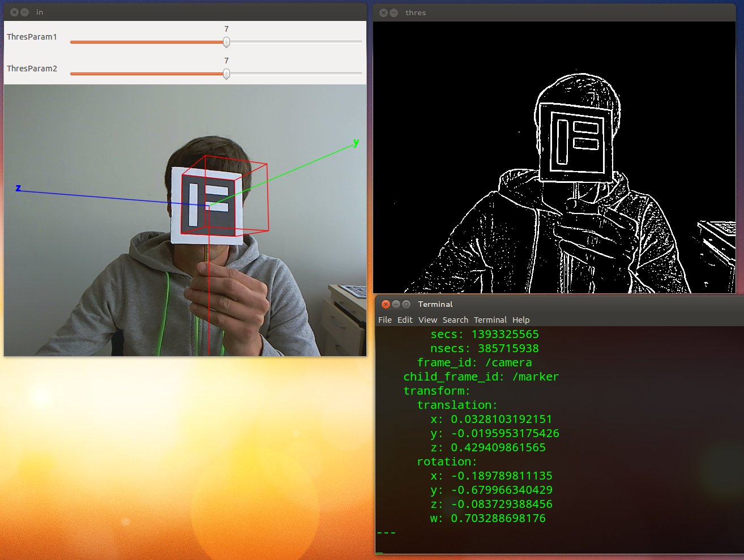Click the ThresParam1 label
Viewport: 744px width, 560px height.
click(32, 37)
